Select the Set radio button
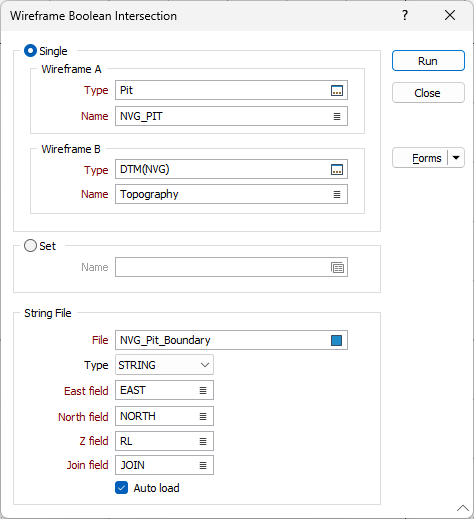The height and width of the screenshot is (519, 474). tap(30, 246)
